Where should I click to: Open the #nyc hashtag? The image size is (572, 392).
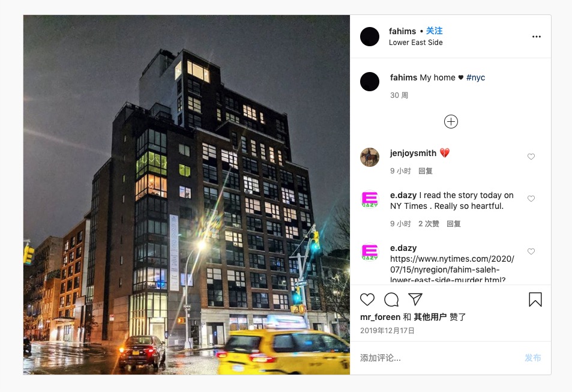(476, 77)
